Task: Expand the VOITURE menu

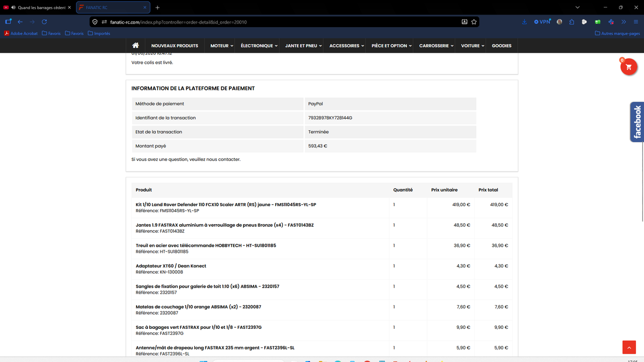Action: point(472,46)
